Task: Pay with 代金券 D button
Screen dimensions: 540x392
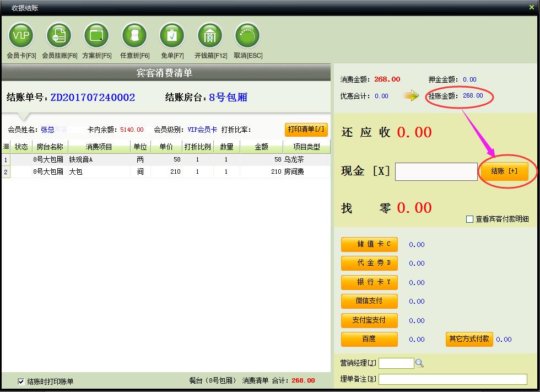Action: pos(369,263)
